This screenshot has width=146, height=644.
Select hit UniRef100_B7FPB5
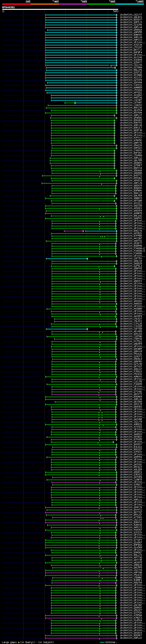click(131, 236)
